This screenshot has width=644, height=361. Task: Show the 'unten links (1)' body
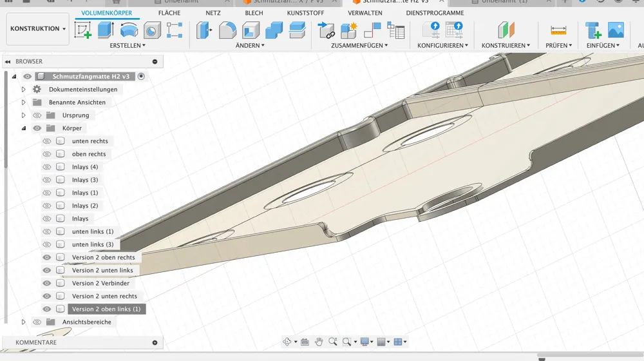pyautogui.click(x=47, y=231)
